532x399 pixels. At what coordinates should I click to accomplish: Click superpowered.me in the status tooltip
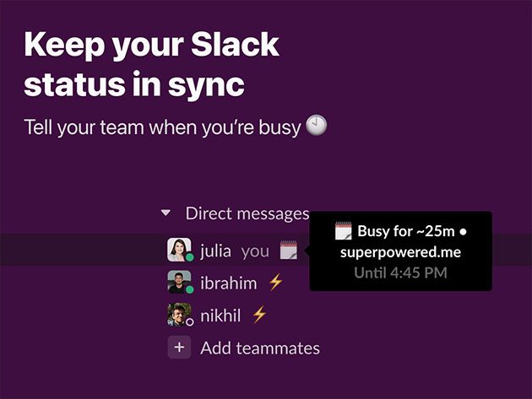point(401,252)
